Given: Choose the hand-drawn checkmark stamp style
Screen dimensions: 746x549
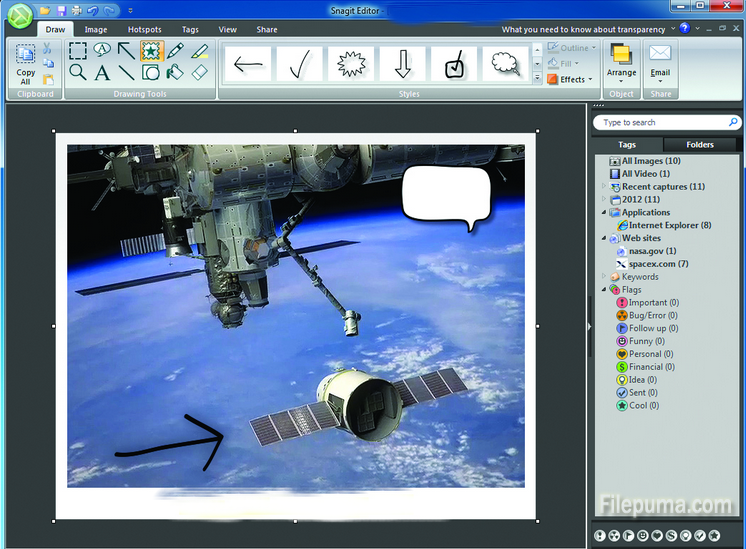Looking at the screenshot, I should tap(300, 65).
